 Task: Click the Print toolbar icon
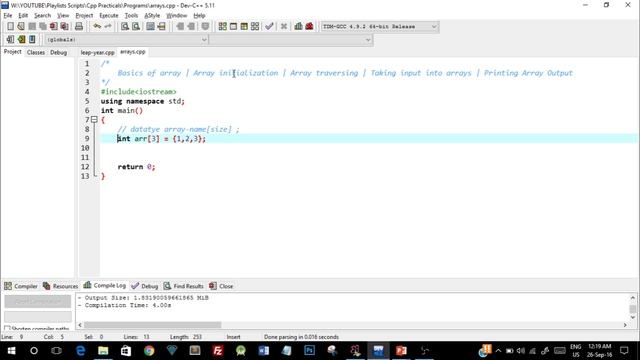pyautogui.click(x=79, y=27)
